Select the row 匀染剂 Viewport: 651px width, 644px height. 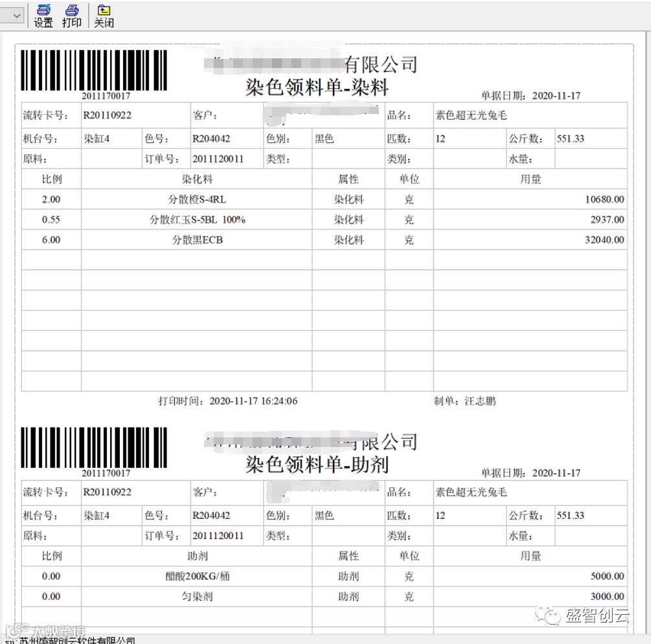tap(325, 597)
